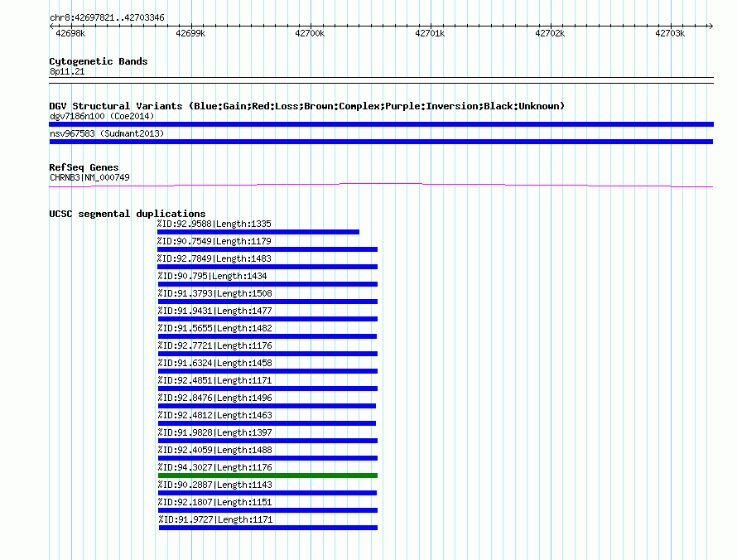Click the 8p11.21 band label
This screenshot has height=560, width=737.
coord(67,71)
